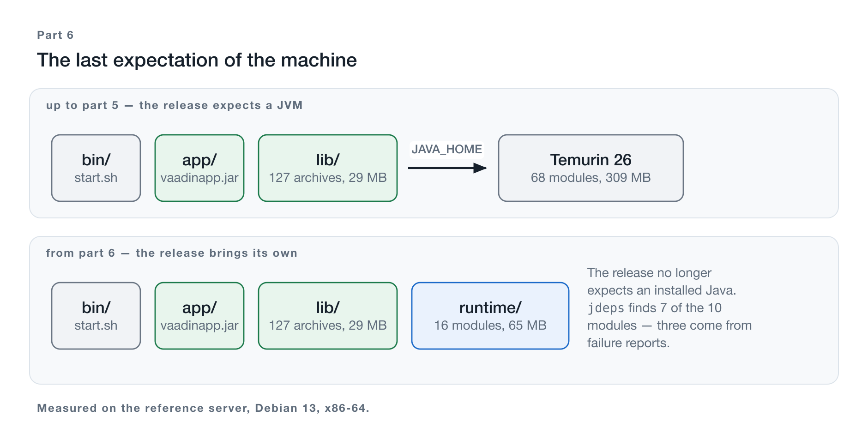This screenshot has width=868, height=434.
Task: Select the heading 'The last expectation of the machine'
Action: click(x=197, y=60)
